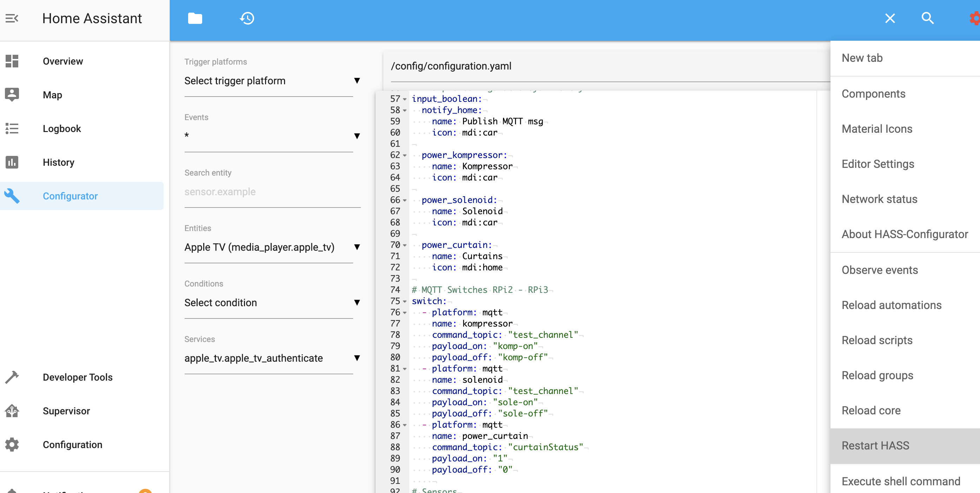Open the file browser folder icon

[195, 18]
